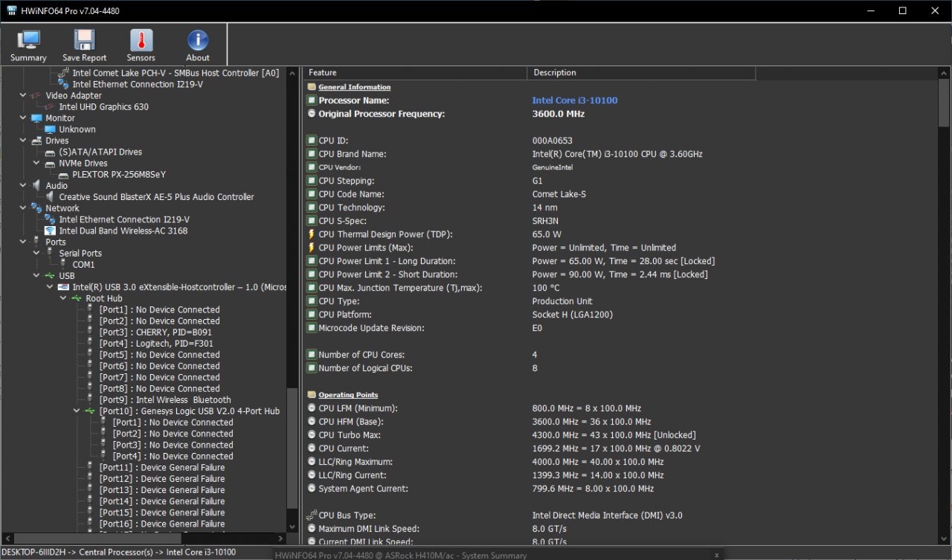Select Port4 Logitech, PID=F301

coord(156,344)
